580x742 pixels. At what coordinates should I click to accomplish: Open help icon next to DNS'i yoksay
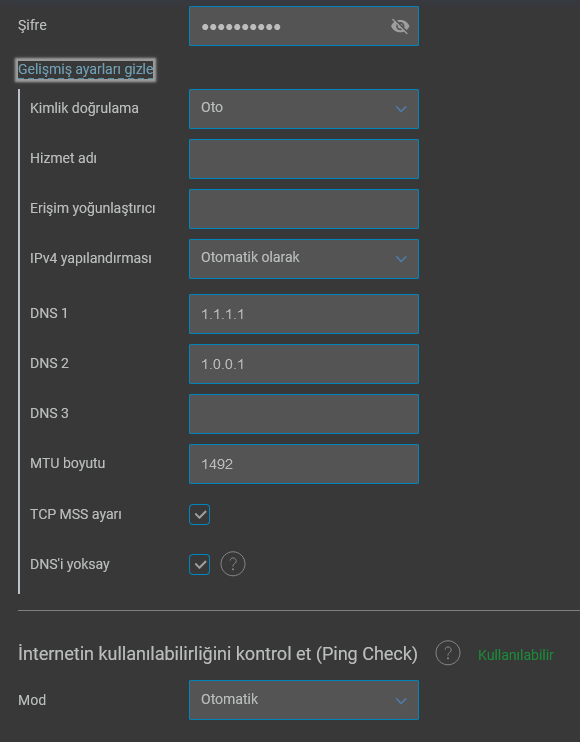coord(233,564)
